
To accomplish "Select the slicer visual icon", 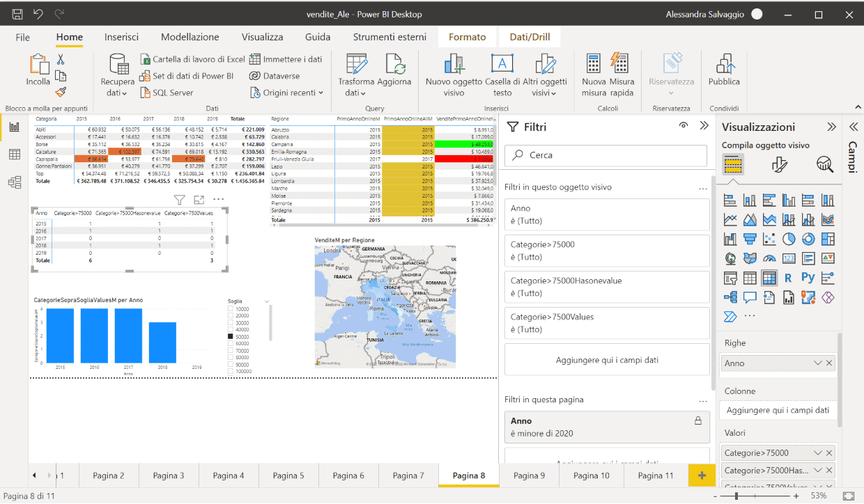I will [730, 278].
